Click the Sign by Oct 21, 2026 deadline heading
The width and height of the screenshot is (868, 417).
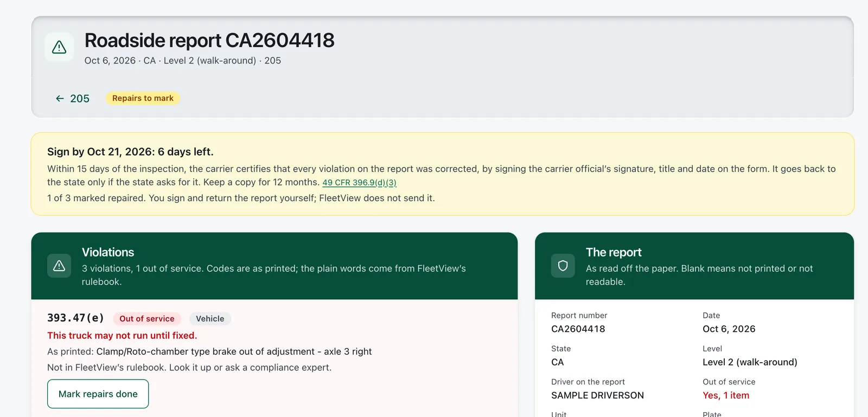point(130,152)
